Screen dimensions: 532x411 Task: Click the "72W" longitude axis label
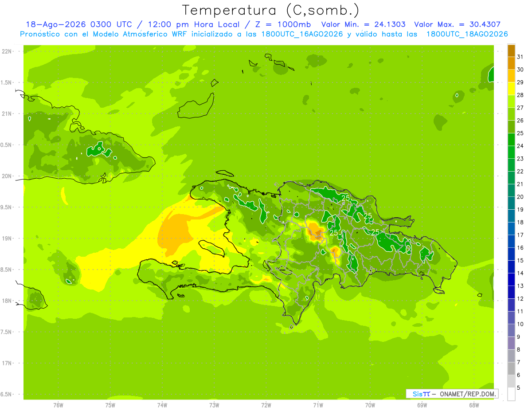point(266,406)
